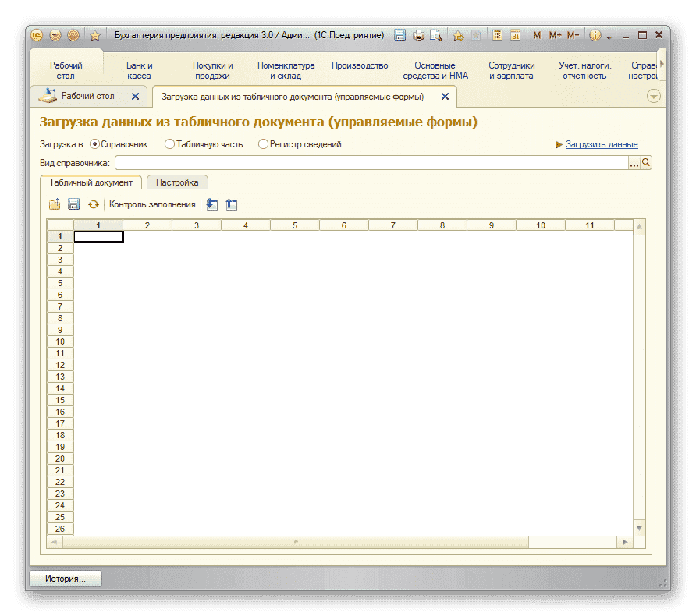Screen dimensions: 696x616
Task: Click the Загрузить данные link
Action: pos(602,144)
